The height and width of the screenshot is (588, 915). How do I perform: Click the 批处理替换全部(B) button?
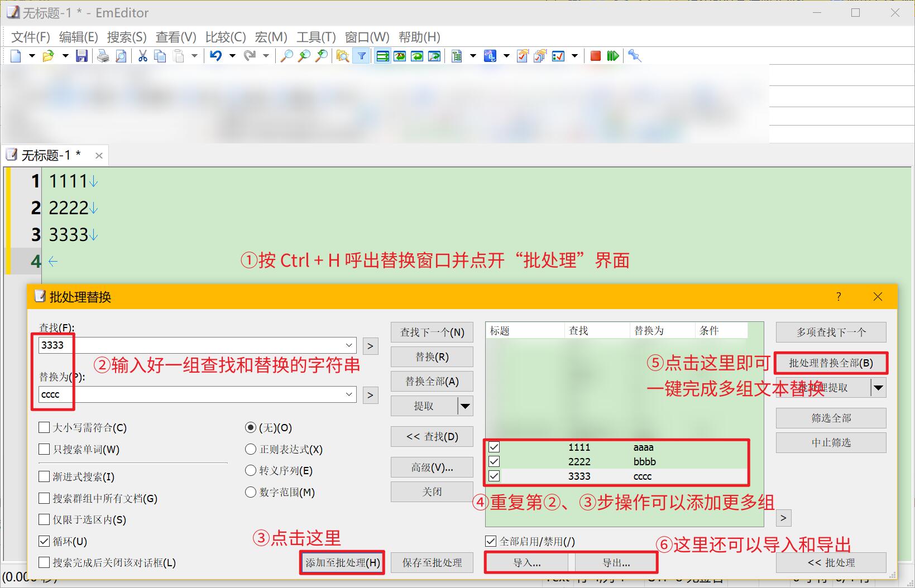click(831, 363)
